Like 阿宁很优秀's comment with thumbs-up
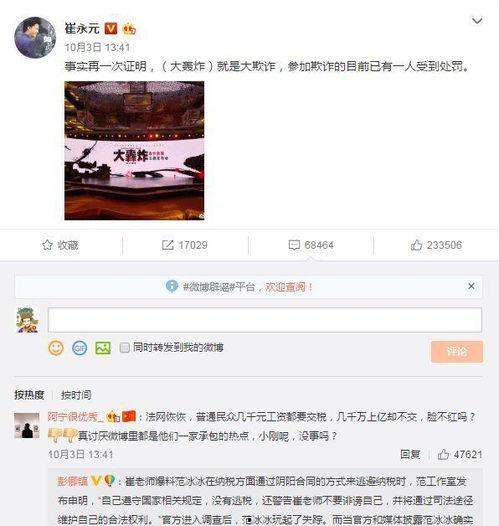Screen dimensions: 499x526 443,455
